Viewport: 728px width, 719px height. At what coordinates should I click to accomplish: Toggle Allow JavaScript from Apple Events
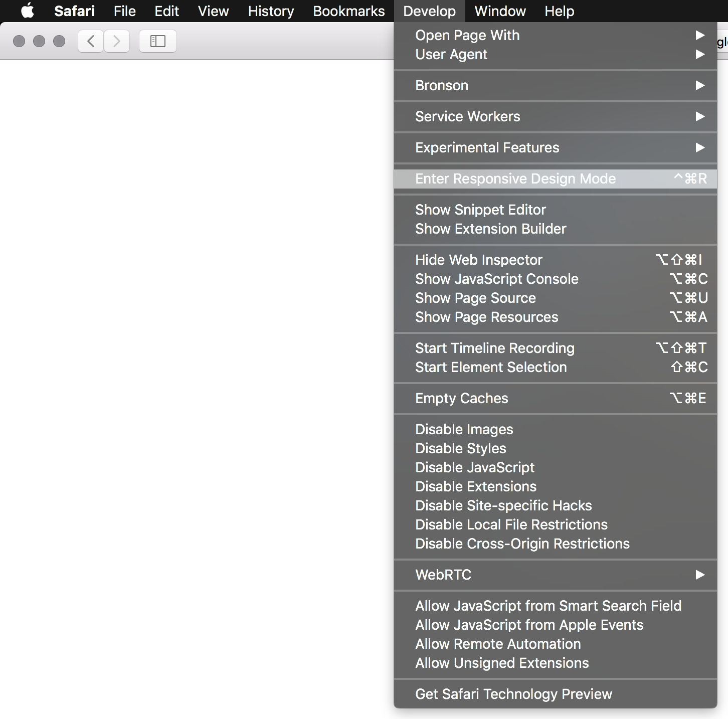[x=556, y=625]
